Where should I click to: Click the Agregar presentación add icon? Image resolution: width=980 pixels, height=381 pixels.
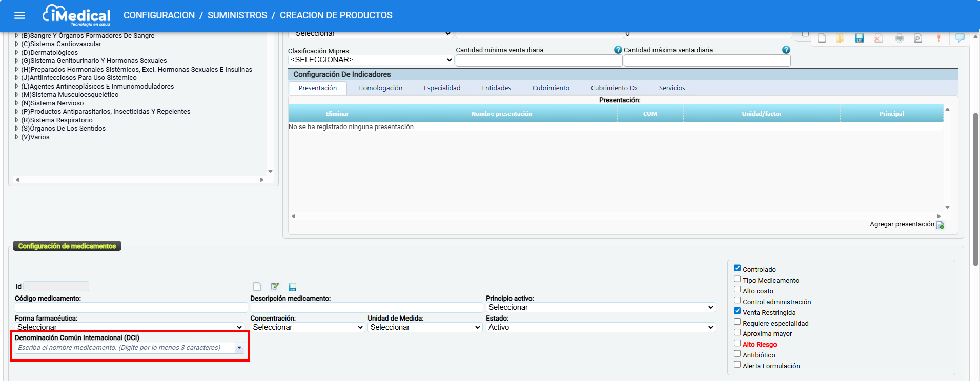940,225
